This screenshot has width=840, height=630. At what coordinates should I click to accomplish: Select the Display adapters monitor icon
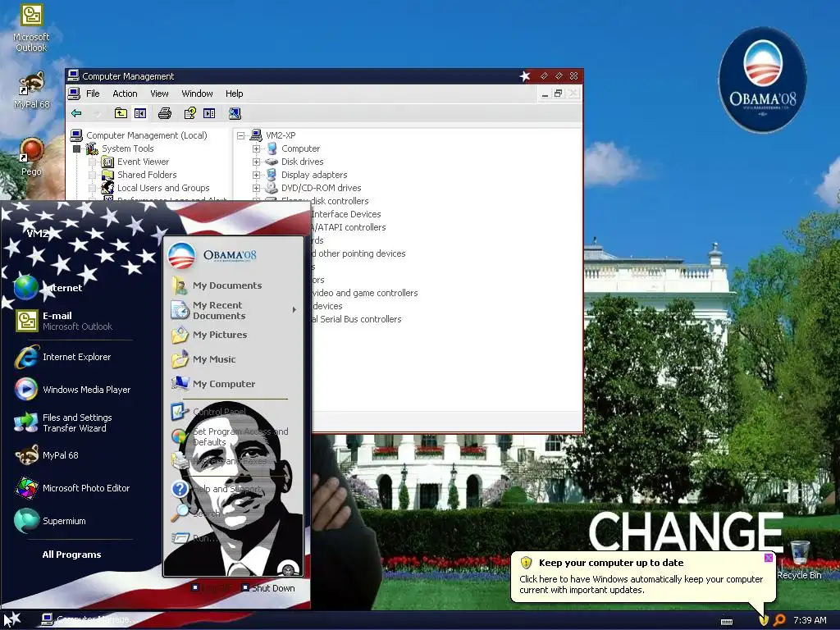(x=272, y=175)
